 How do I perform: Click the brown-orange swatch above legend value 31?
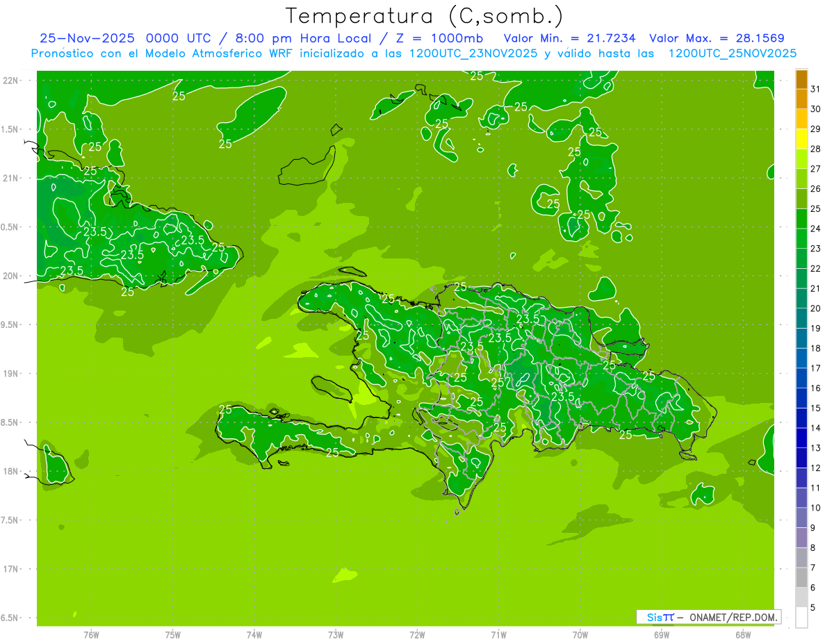pyautogui.click(x=801, y=79)
